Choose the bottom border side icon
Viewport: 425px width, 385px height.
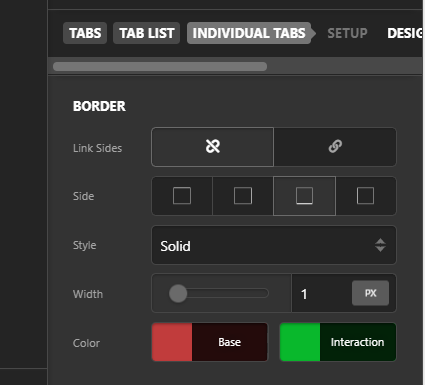304,196
